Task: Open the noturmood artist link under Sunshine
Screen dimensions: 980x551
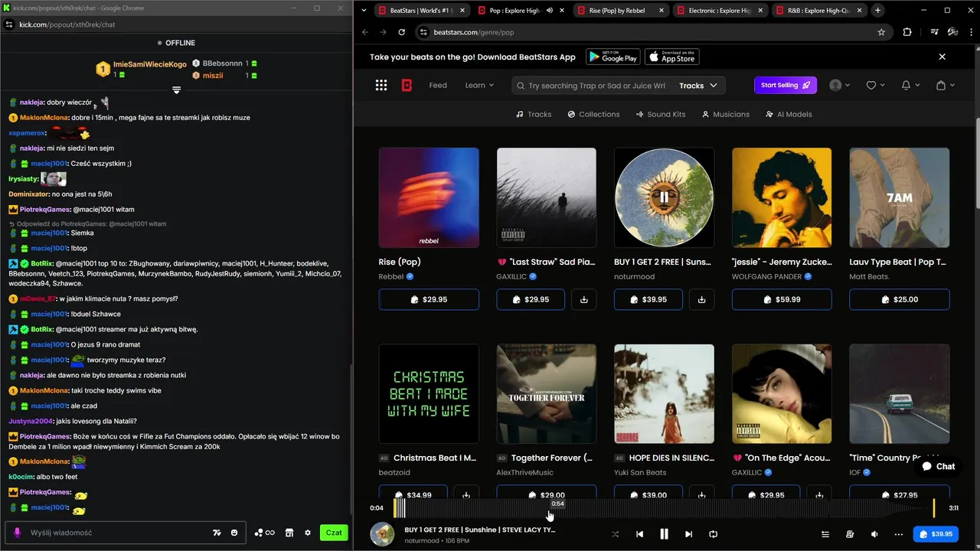Action: click(x=635, y=276)
